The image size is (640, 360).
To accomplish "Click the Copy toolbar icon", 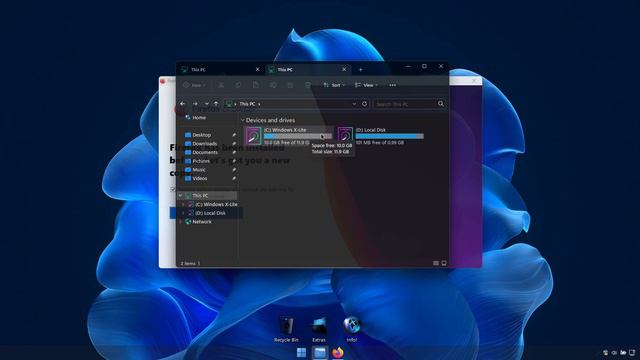I will pos(238,85).
